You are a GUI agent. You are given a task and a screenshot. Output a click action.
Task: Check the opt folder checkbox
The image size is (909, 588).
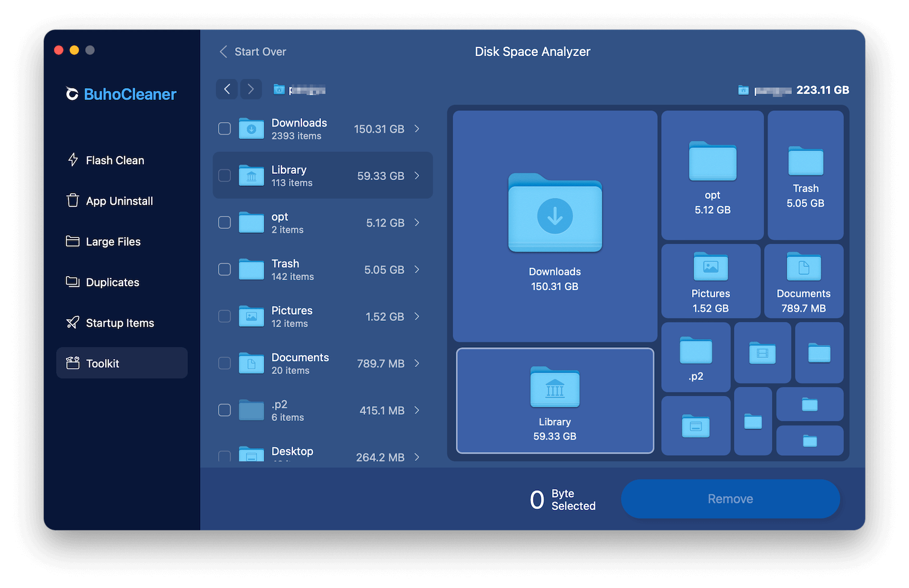pyautogui.click(x=224, y=223)
